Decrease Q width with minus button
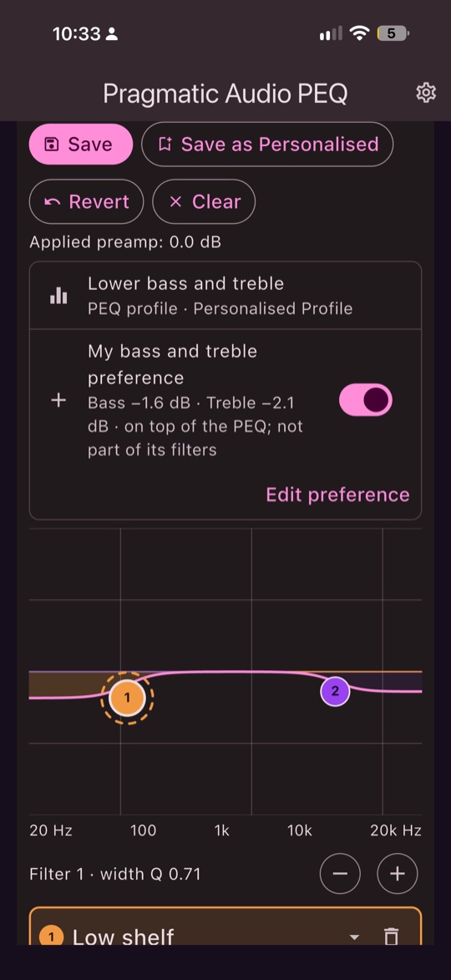451x980 pixels. pos(340,874)
